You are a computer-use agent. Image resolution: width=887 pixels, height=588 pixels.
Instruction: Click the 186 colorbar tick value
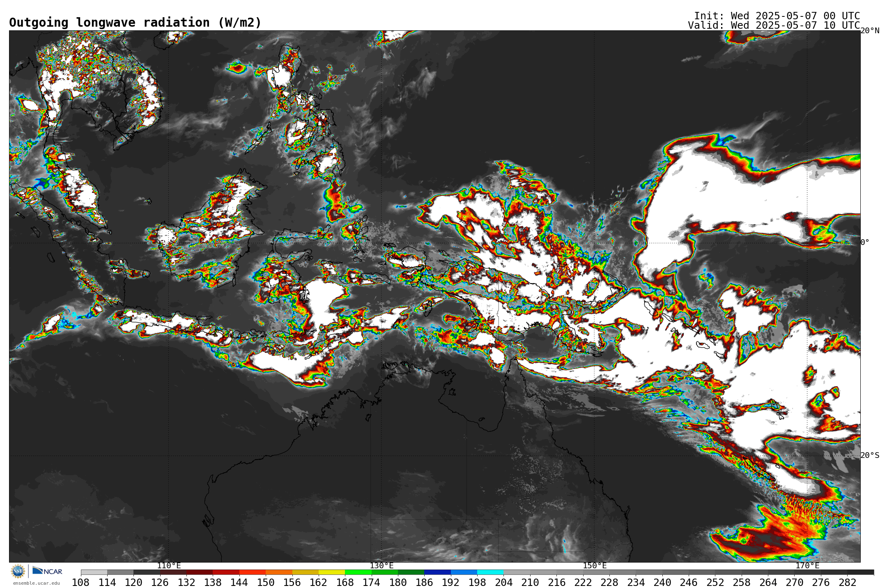425,583
